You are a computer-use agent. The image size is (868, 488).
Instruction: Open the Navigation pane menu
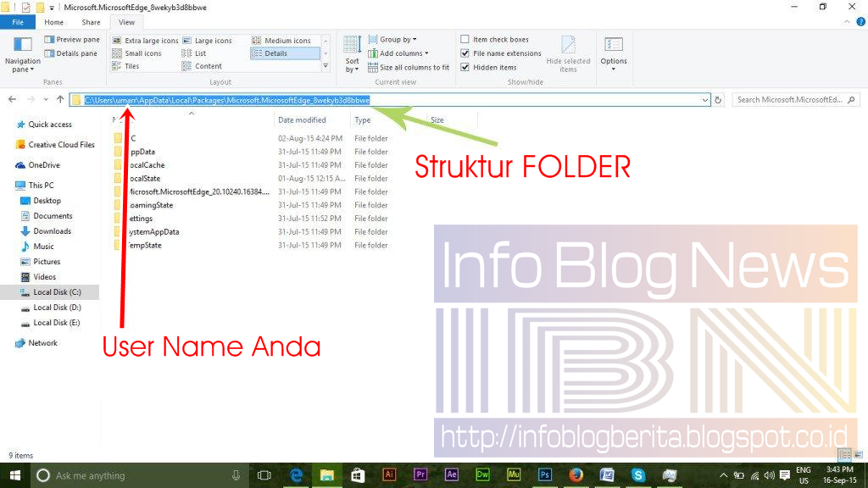tap(22, 55)
